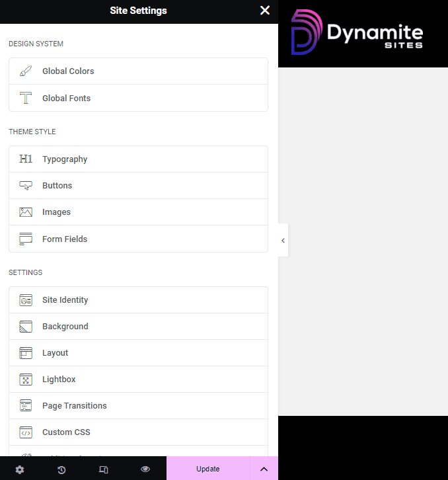Click the Dynamite Sites logo
The height and width of the screenshot is (480, 448).
(357, 32)
